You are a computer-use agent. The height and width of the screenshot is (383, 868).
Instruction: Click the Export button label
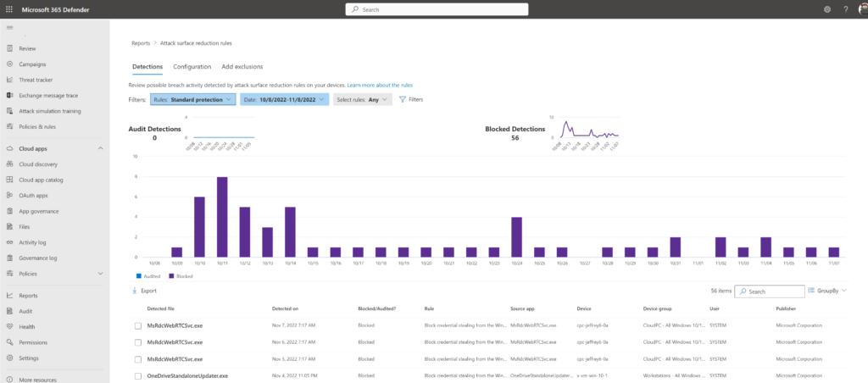(x=149, y=291)
